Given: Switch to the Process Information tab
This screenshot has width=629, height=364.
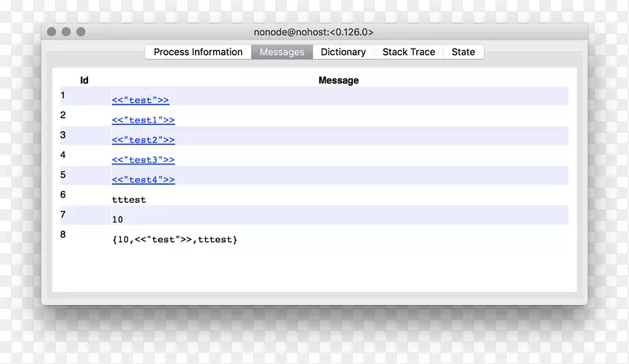Looking at the screenshot, I should point(198,52).
